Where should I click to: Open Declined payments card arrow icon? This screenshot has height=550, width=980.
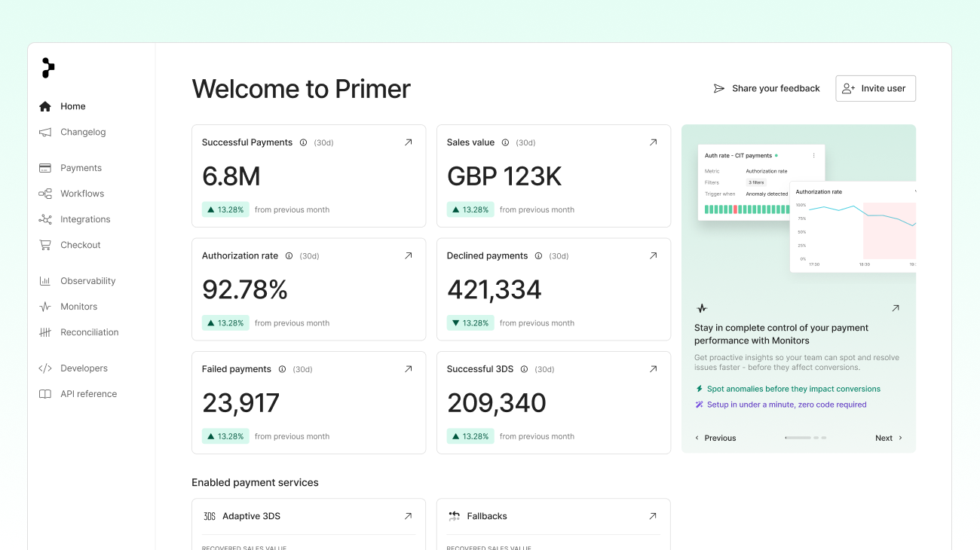(x=653, y=255)
